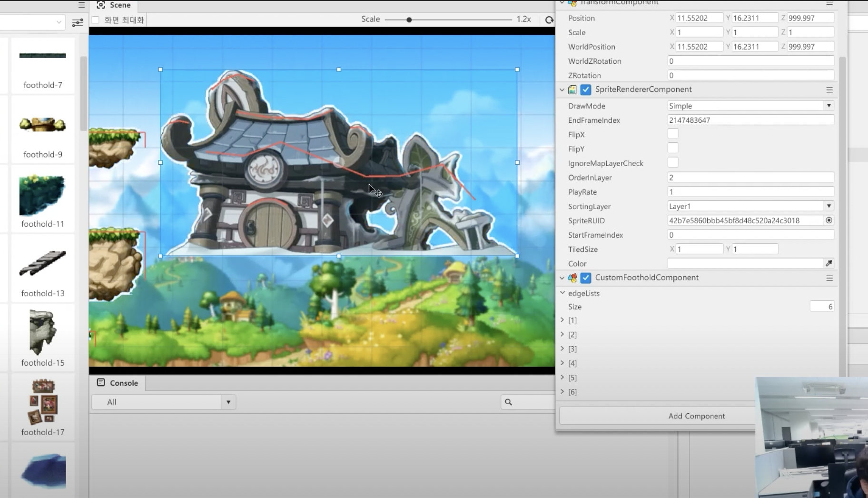Click the CustomFootholdComponent script icon
868x498 pixels.
pyautogui.click(x=572, y=278)
